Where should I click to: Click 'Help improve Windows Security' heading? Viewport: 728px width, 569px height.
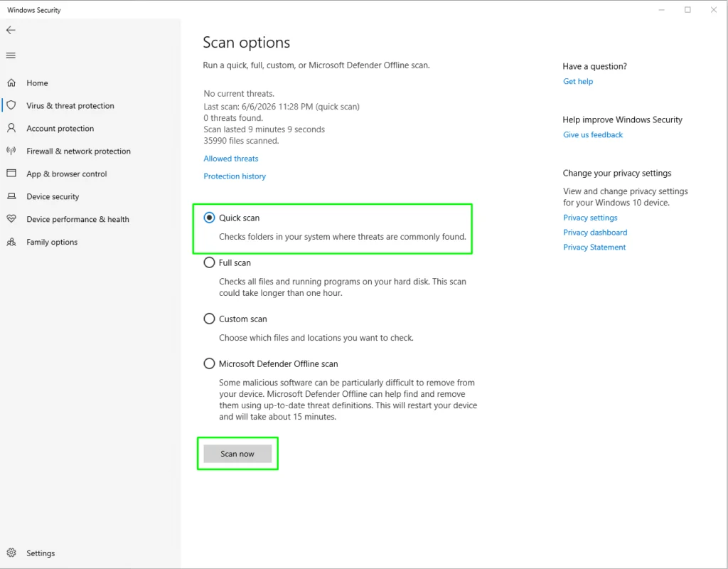pos(623,119)
